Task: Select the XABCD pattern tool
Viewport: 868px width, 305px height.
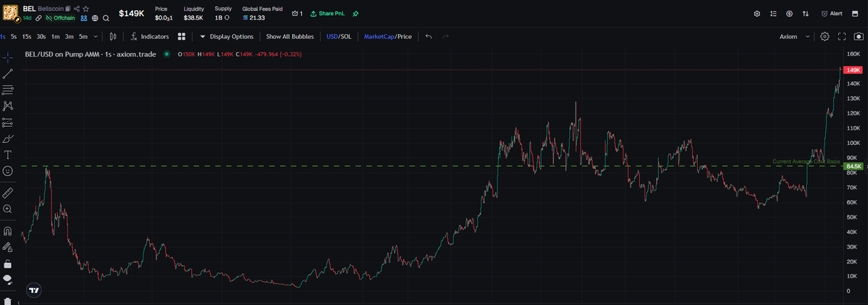Action: [8, 106]
